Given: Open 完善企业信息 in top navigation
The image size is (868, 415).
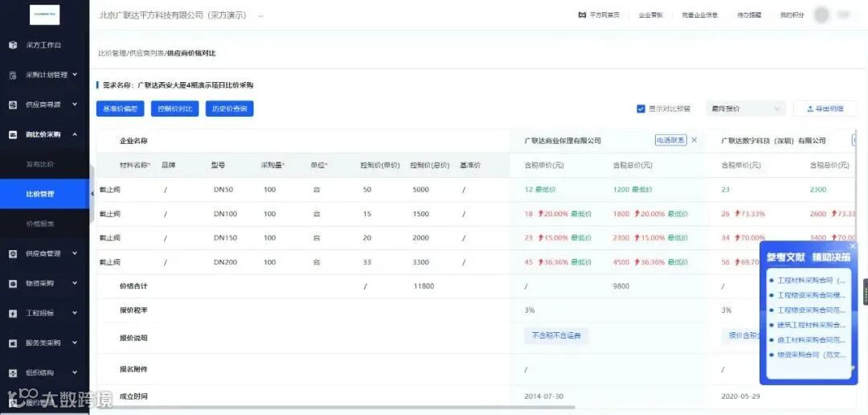Looking at the screenshot, I should [700, 15].
